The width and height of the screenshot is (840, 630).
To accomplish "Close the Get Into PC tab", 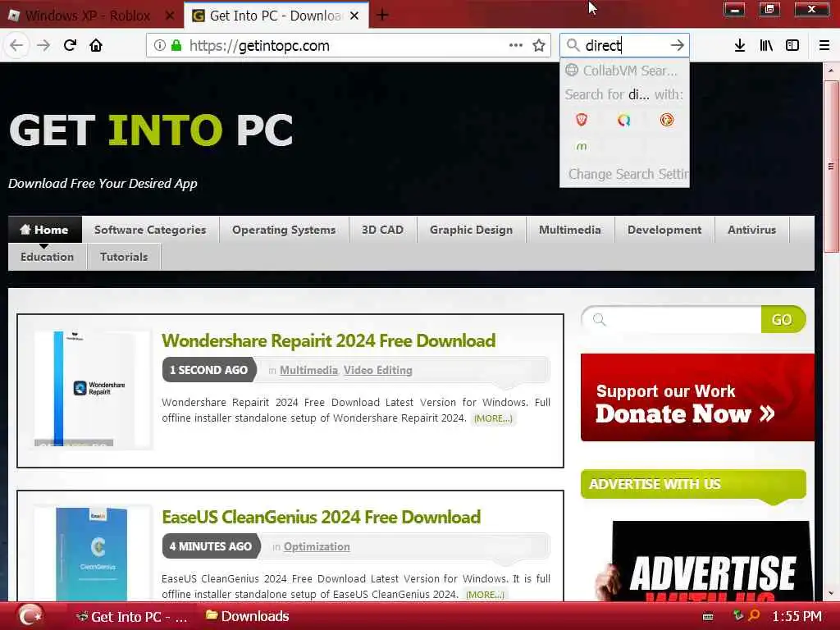I will (x=354, y=16).
